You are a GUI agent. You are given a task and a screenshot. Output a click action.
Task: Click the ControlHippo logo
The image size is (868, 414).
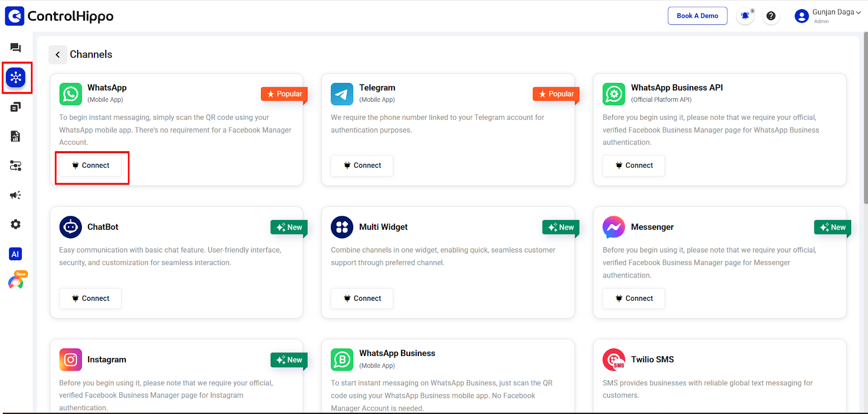click(59, 16)
